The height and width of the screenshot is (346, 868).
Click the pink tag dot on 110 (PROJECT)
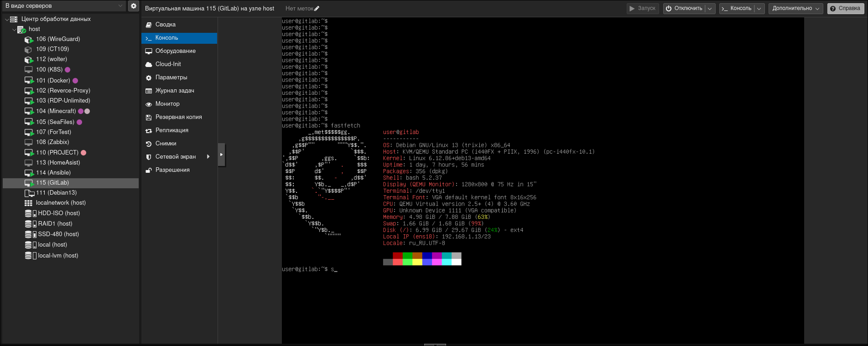tap(83, 153)
